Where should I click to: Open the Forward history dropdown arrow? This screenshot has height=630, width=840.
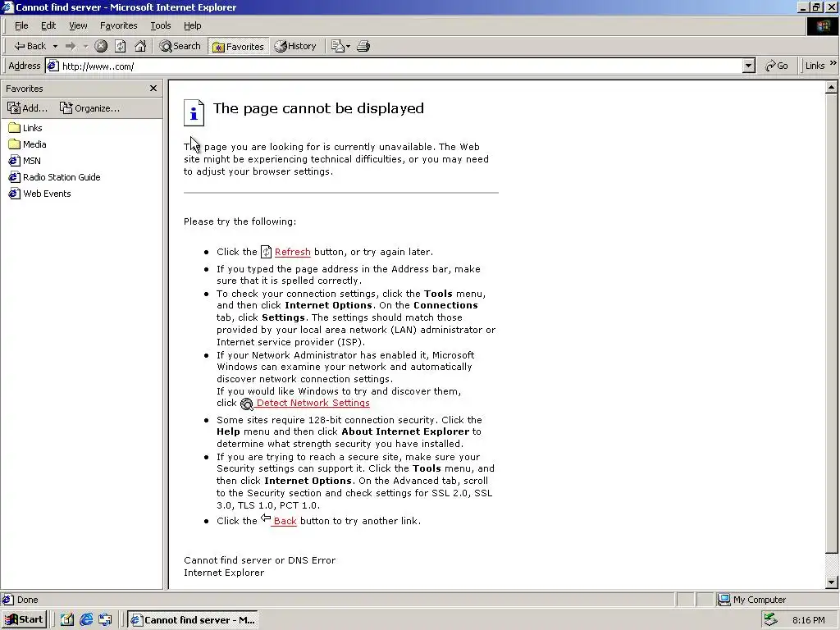pyautogui.click(x=85, y=46)
